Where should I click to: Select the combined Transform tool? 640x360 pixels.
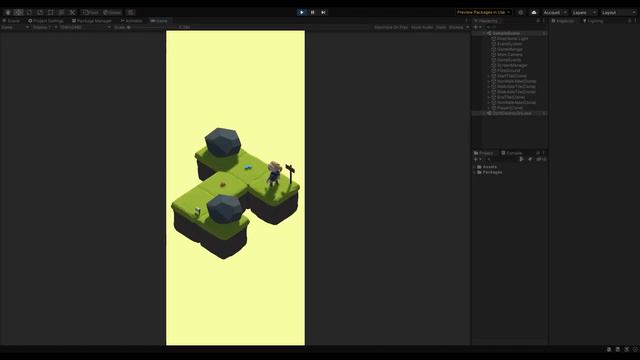click(x=61, y=12)
